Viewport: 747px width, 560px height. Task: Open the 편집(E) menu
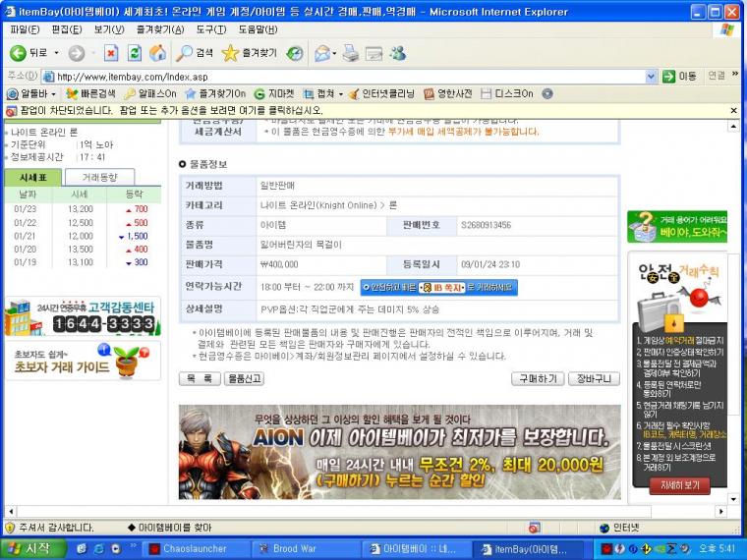click(67, 29)
